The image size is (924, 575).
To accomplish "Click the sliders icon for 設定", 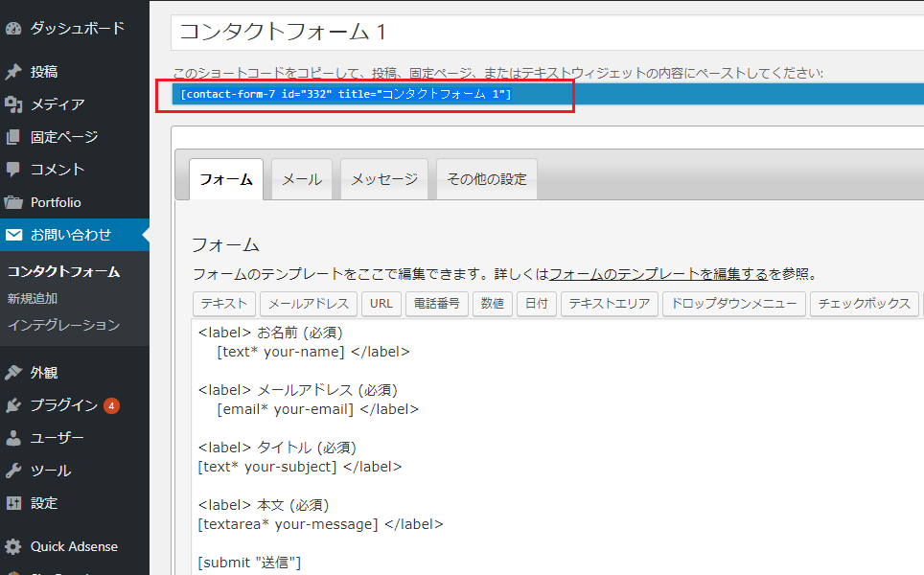I will point(13,503).
